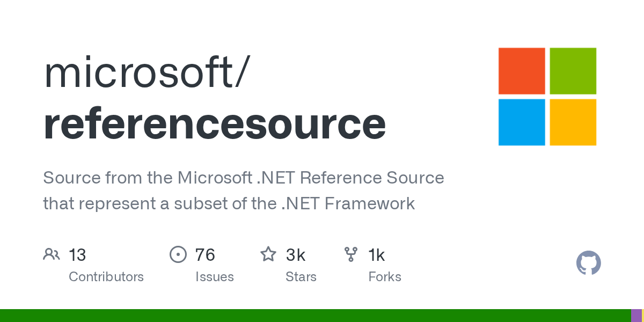644x322 pixels.
Task: Click the Contributors people icon
Action: point(52,254)
